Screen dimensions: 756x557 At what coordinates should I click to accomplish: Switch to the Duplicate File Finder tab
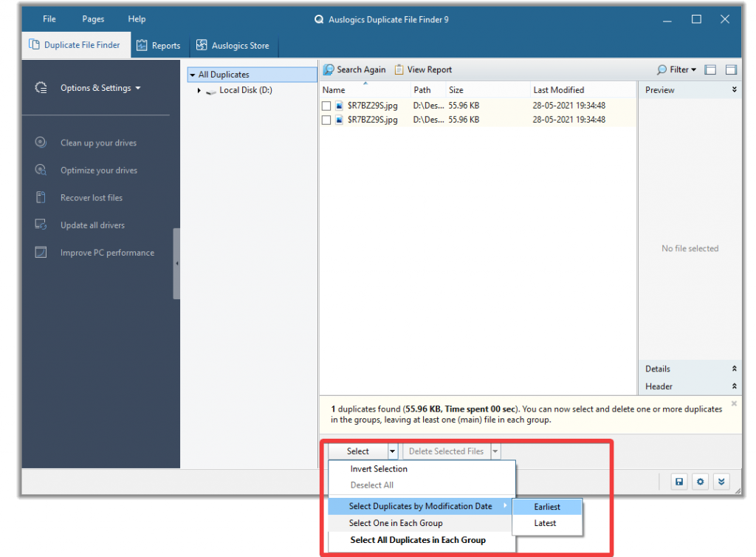pos(76,45)
